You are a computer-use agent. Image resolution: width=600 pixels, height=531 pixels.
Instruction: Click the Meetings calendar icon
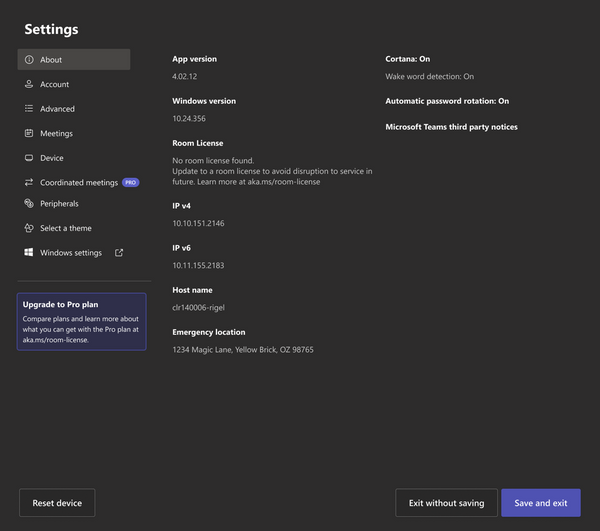tap(29, 133)
